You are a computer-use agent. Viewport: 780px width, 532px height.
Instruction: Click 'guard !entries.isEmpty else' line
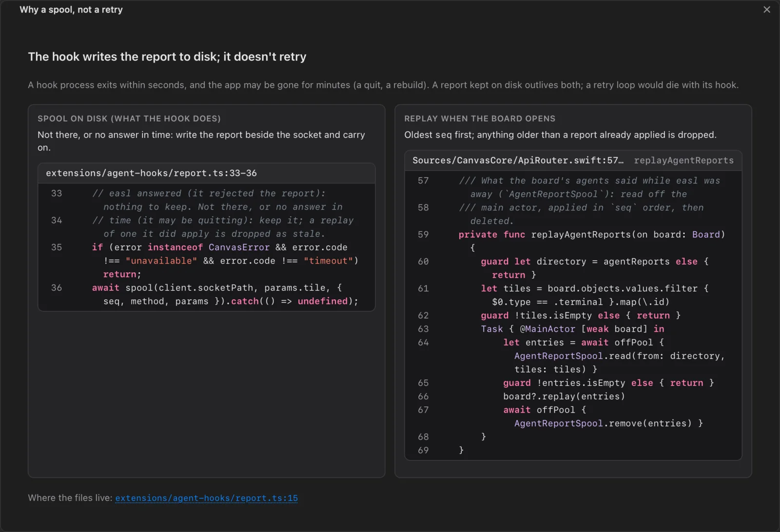(608, 383)
